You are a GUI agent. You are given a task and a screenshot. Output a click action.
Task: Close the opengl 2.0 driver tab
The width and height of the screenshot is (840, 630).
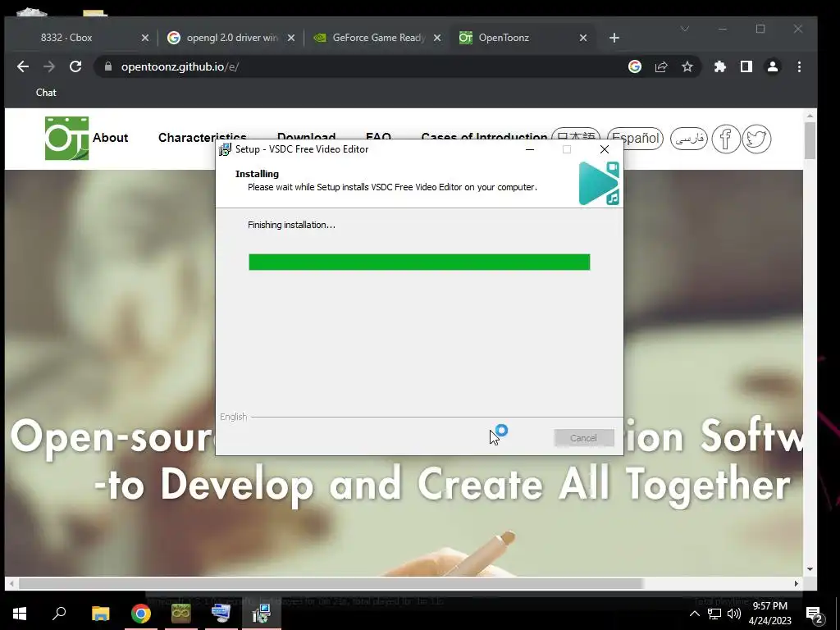[x=291, y=38]
